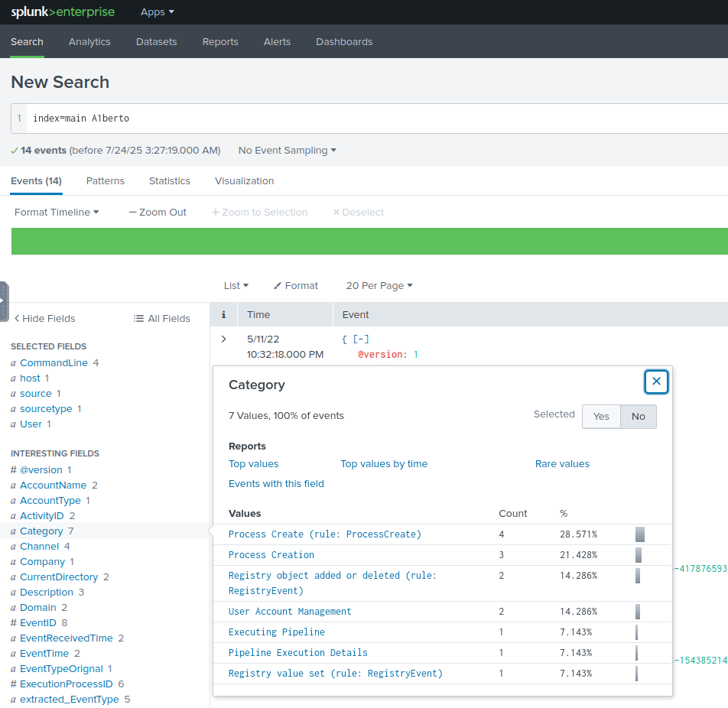Open the sidebar expand handle
Screen dimensions: 728x708
coord(4,301)
